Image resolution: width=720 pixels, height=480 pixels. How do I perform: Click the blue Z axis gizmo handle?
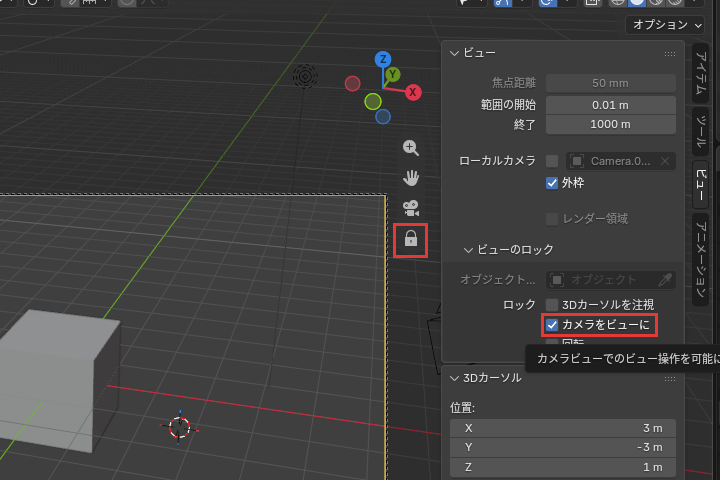tap(383, 59)
